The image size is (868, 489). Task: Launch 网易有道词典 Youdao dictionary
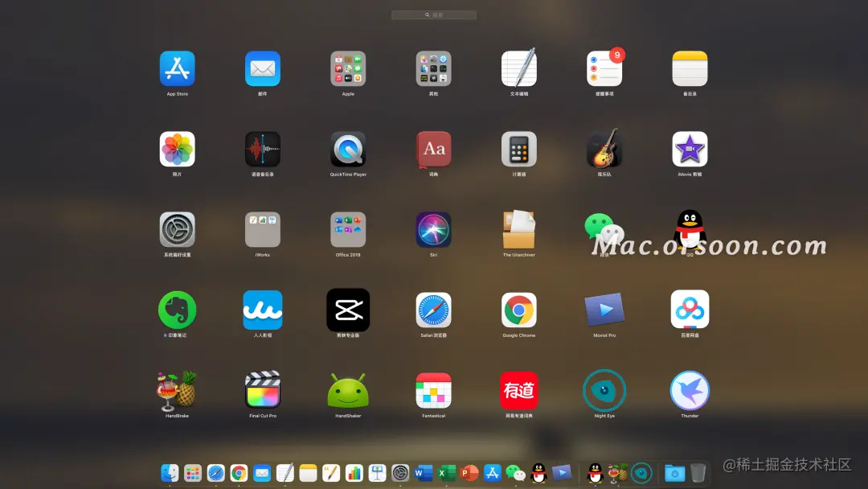(518, 390)
